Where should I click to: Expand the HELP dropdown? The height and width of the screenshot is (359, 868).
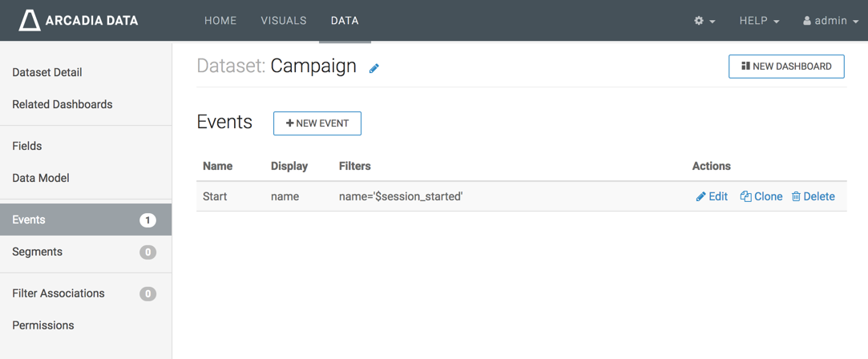point(759,21)
